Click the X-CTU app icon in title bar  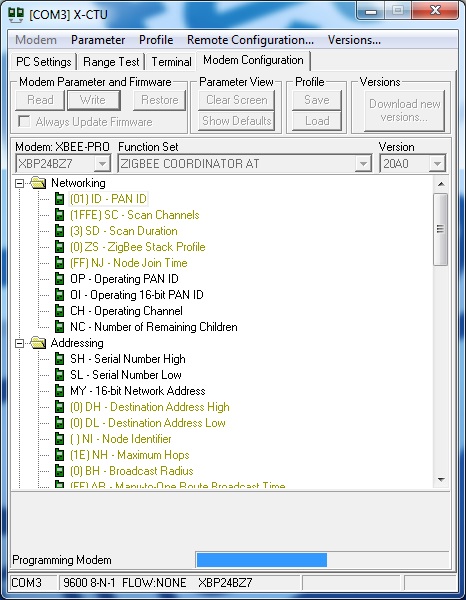[16, 14]
